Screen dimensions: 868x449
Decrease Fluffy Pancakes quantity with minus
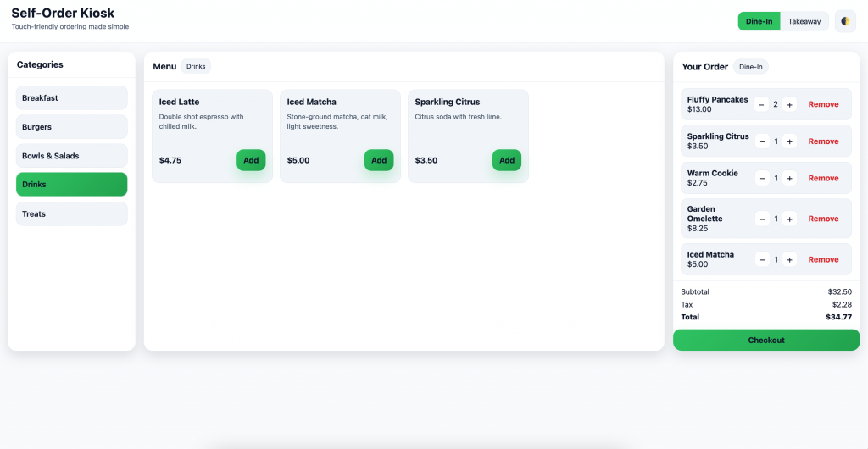click(762, 105)
